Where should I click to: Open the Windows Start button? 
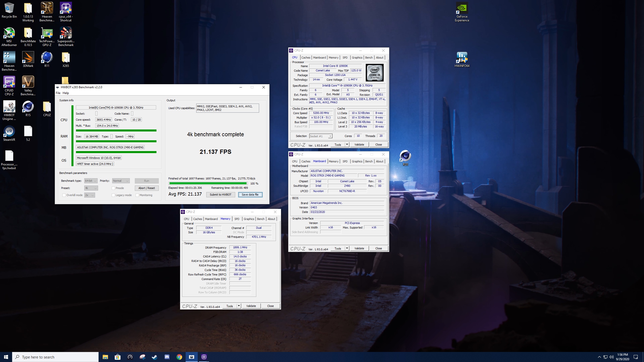[6, 357]
